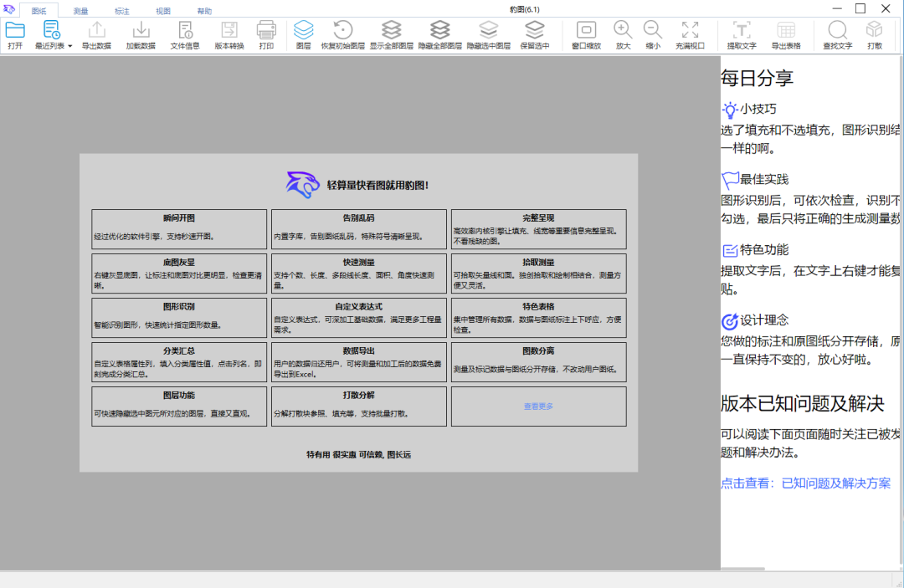The height and width of the screenshot is (588, 904).
Task: Switch to the 视图 tab
Action: click(x=163, y=11)
